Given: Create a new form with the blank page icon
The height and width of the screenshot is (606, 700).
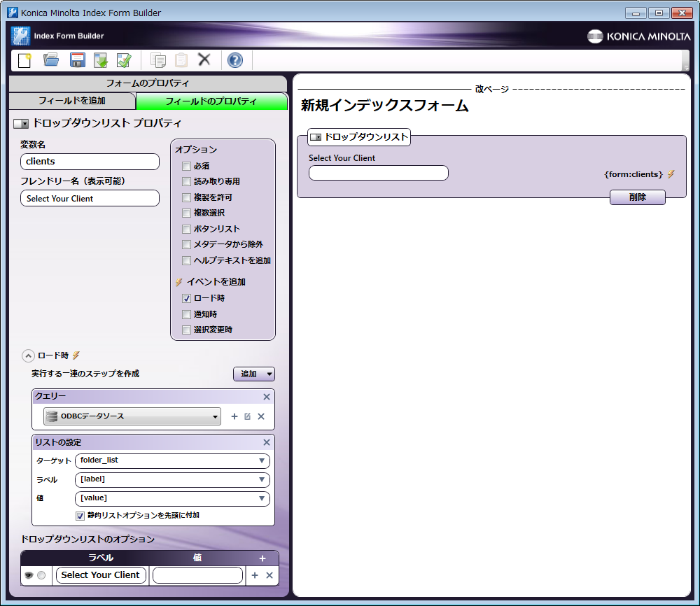Looking at the screenshot, I should [x=25, y=60].
